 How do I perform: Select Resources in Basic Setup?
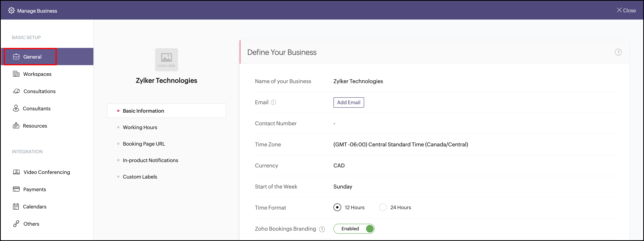pos(35,126)
